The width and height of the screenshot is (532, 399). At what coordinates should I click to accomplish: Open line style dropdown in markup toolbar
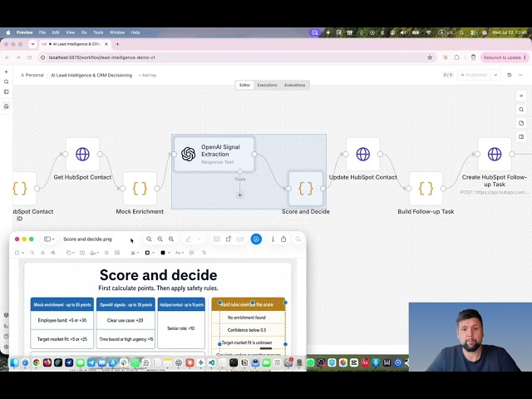[135, 253]
